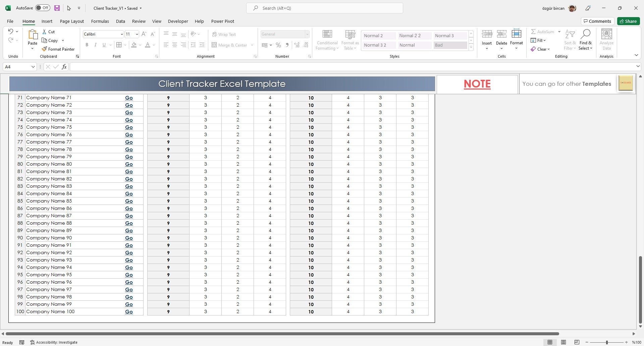This screenshot has width=644, height=346.
Task: Click the Fill Color bucket swatch
Action: (134, 45)
